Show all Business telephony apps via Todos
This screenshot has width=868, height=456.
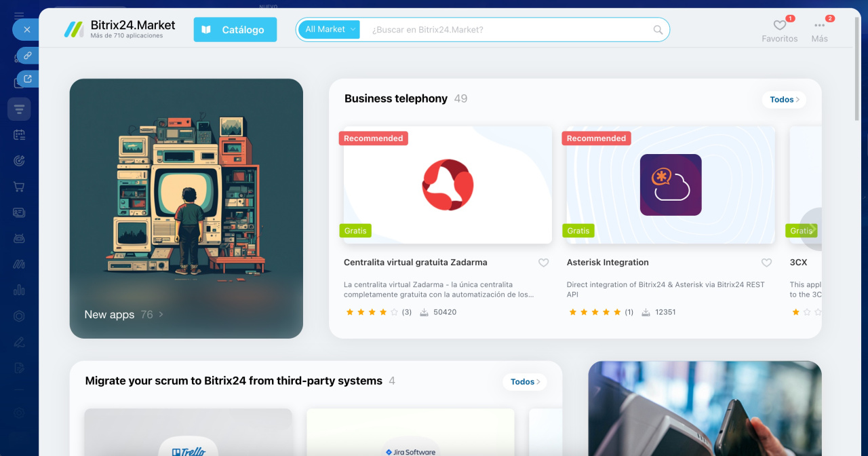784,100
